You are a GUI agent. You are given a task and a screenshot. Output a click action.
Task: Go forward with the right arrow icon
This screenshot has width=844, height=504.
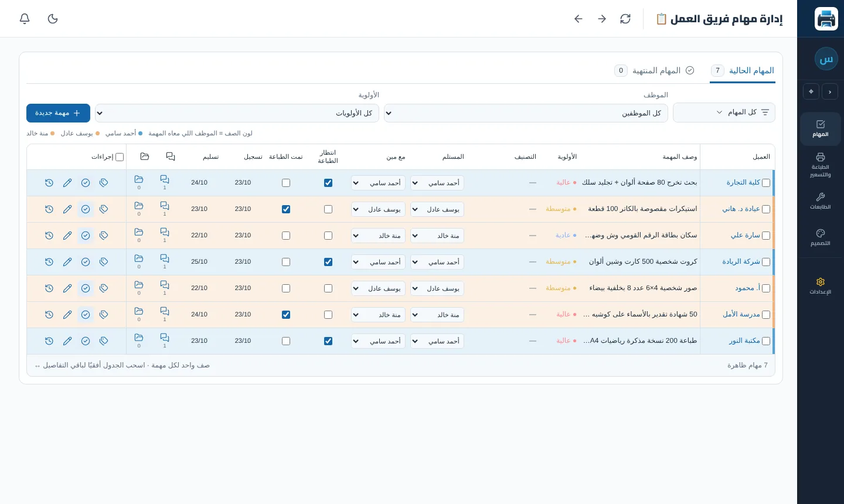click(602, 19)
